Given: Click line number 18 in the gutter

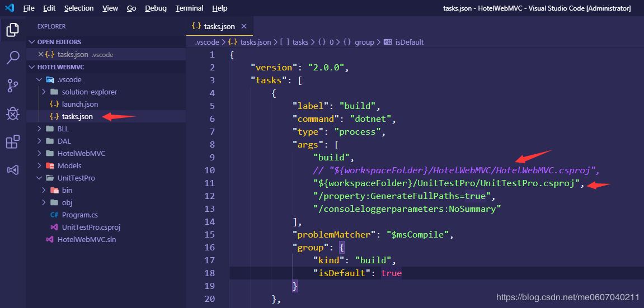Looking at the screenshot, I should tap(209, 273).
